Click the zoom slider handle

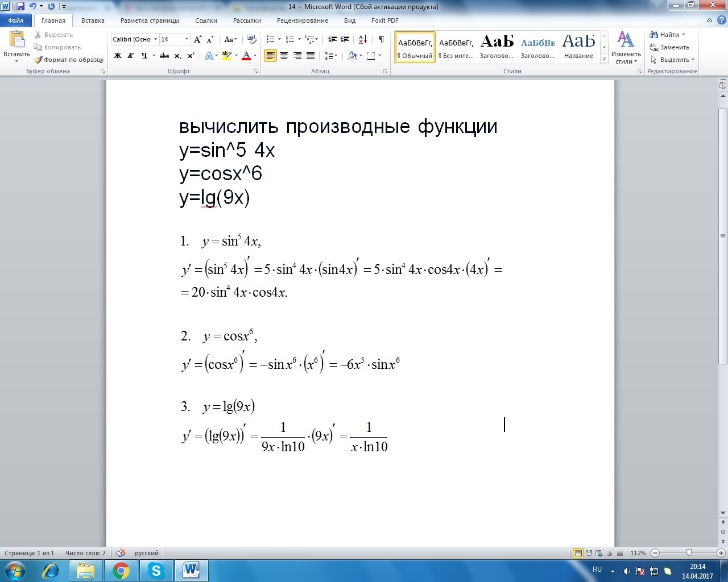pos(689,553)
